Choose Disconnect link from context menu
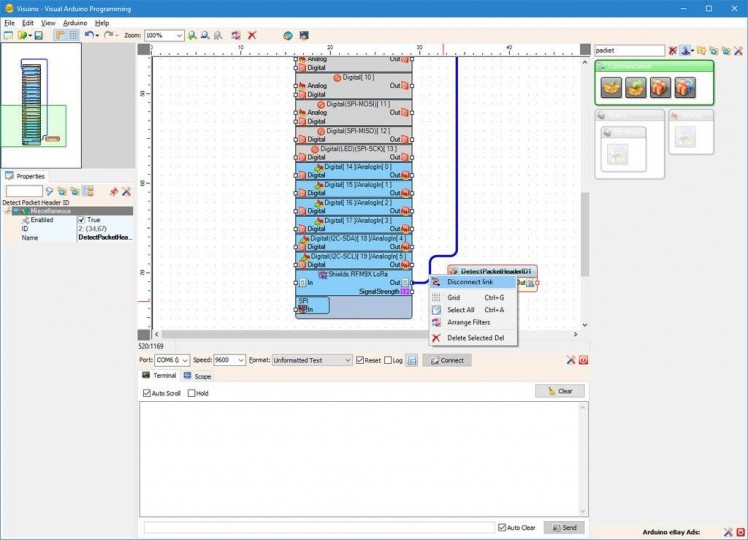 coord(470,282)
